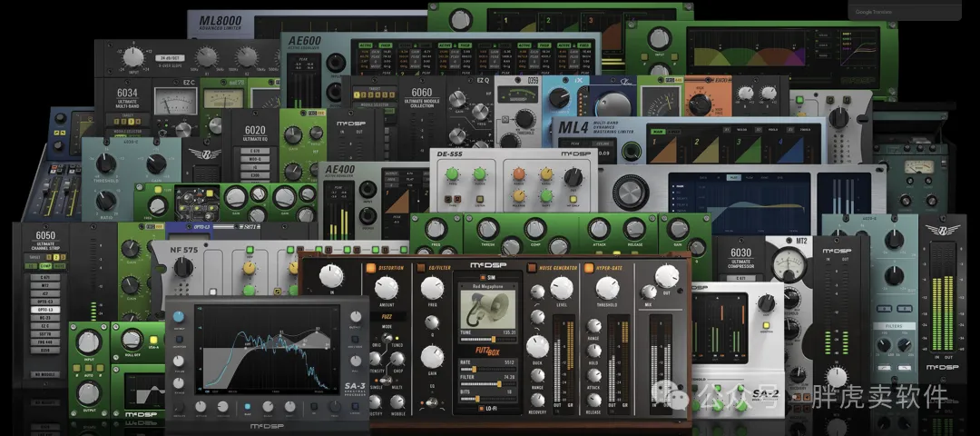The height and width of the screenshot is (436, 980).
Task: Toggle the HF ONLY button in DE-555
Action: (x=573, y=200)
